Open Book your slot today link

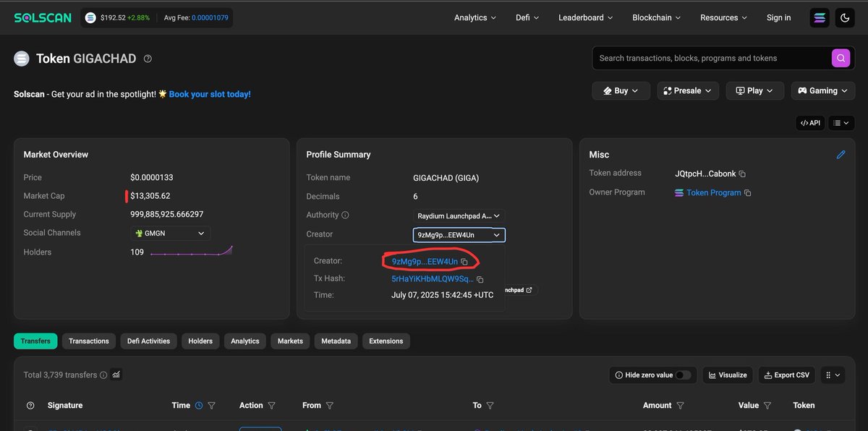click(210, 94)
